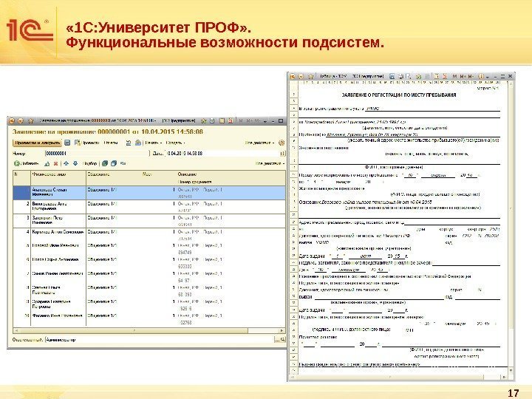This screenshot has width=532, height=399.
Task: Click the 'Провести' toolbar button
Action: [87, 143]
